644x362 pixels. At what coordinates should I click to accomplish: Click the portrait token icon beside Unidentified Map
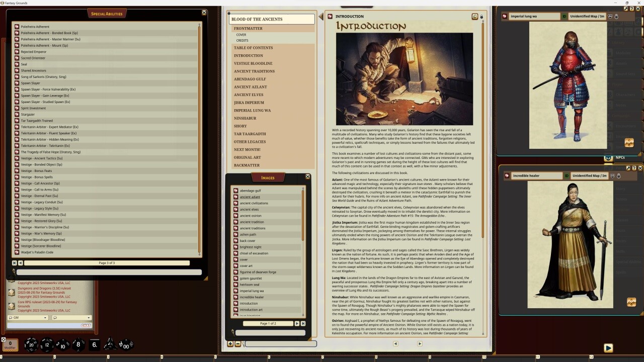click(x=610, y=17)
